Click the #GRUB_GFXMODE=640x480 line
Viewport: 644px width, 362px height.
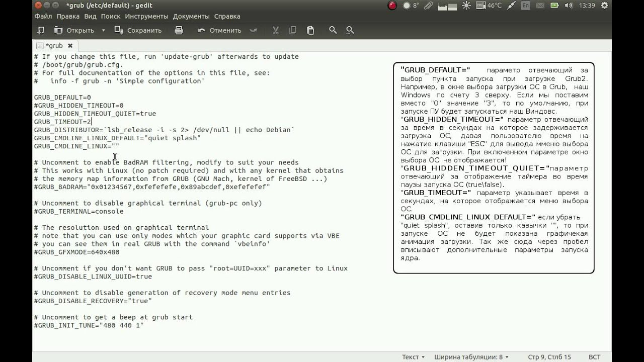76,252
